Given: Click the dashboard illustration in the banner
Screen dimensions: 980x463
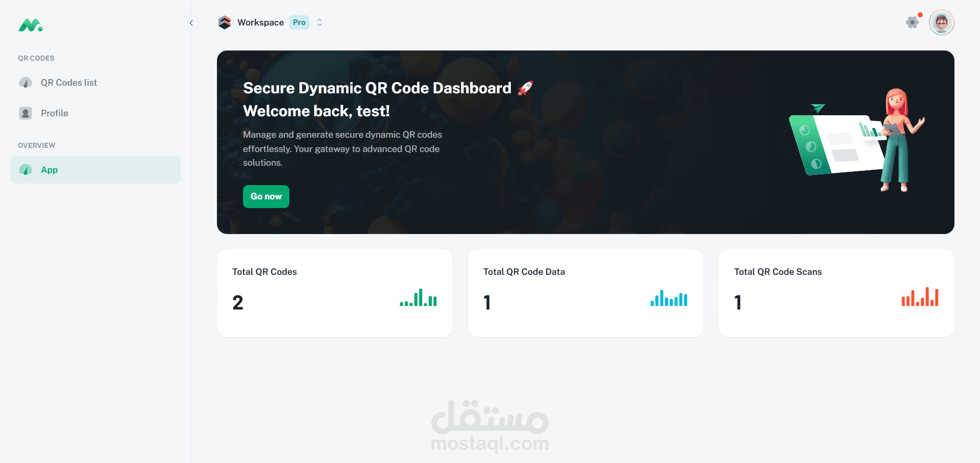Looking at the screenshot, I should 853,140.
